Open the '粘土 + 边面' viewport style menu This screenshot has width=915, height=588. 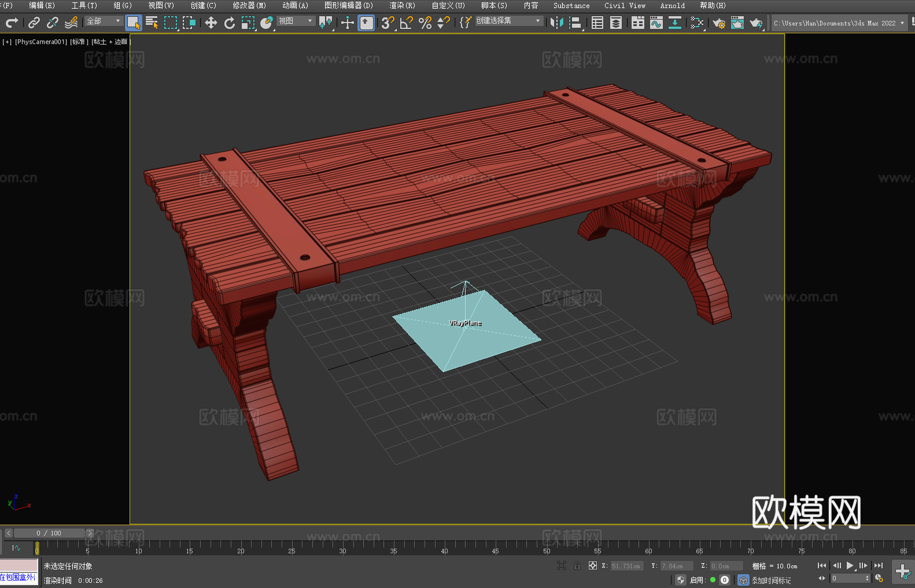[111, 42]
